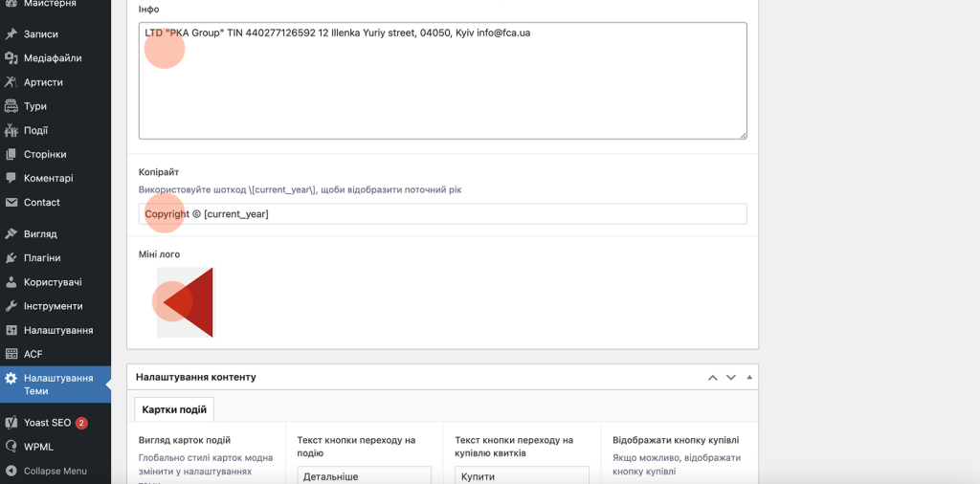Collapse the Налаштування контенту panel triangle
Image resolution: width=980 pixels, height=484 pixels.
coord(749,378)
